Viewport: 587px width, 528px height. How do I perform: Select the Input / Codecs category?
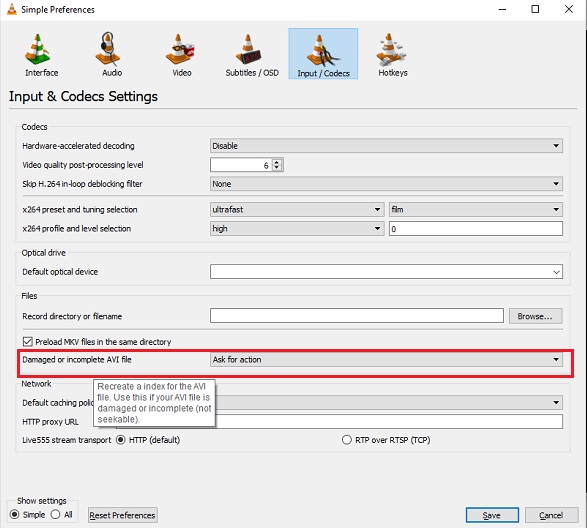click(x=323, y=54)
